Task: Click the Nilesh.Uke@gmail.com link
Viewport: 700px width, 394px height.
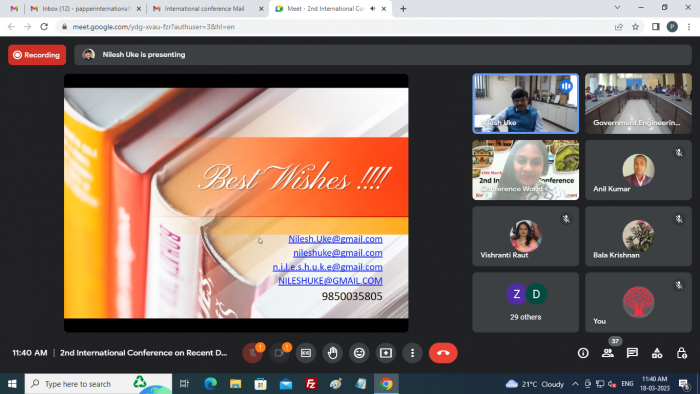Action: point(335,239)
